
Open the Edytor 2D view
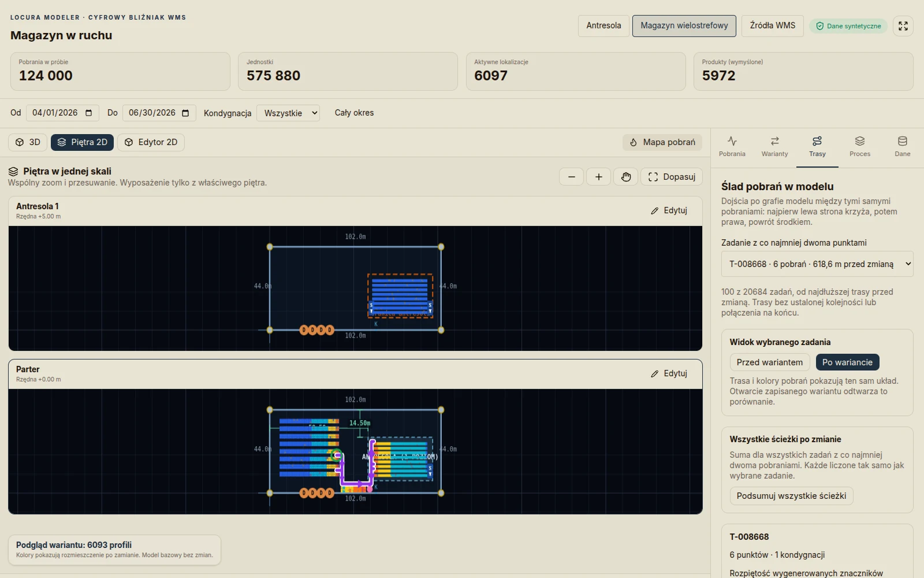151,142
